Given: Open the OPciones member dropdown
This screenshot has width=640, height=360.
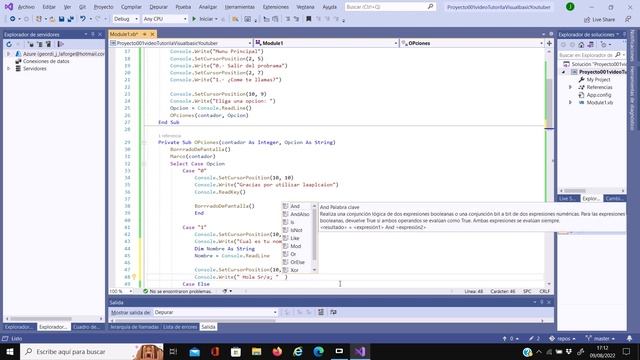Looking at the screenshot, I should [472, 43].
